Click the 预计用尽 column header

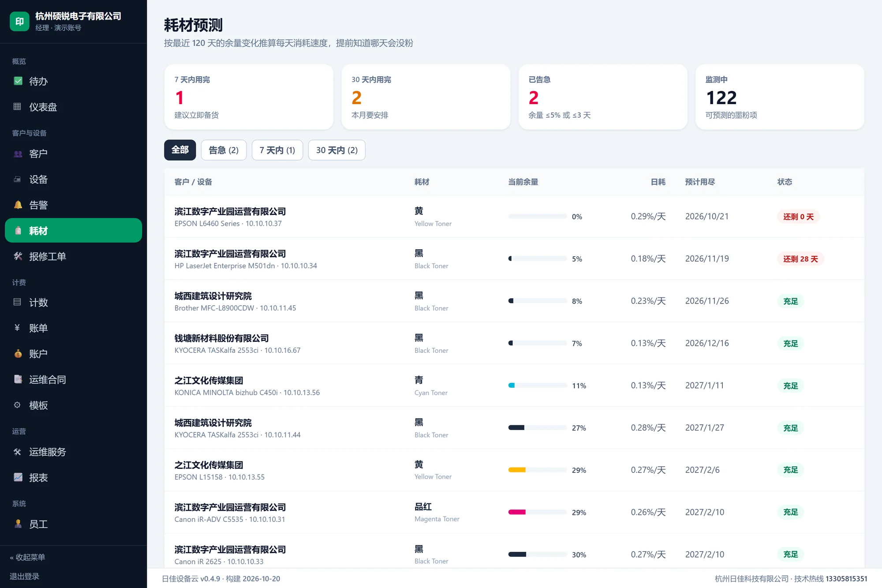click(700, 182)
